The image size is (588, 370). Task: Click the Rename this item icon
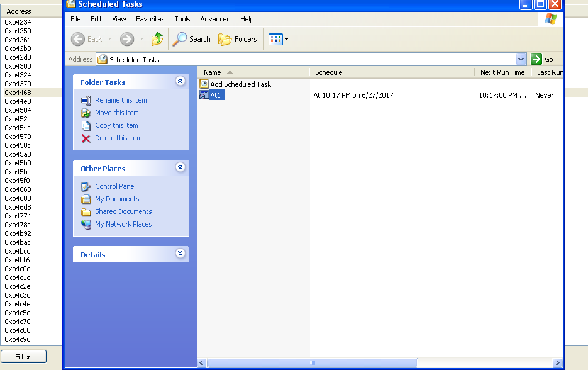[x=86, y=100]
